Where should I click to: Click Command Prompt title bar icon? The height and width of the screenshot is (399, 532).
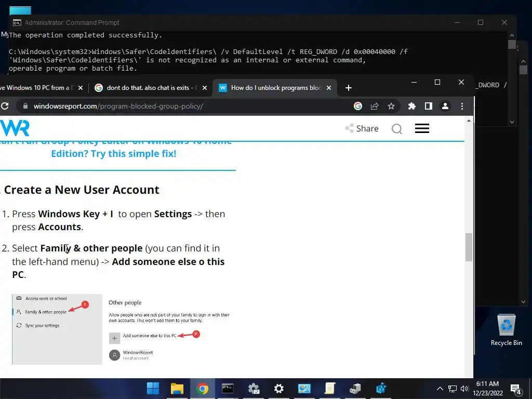(x=17, y=23)
